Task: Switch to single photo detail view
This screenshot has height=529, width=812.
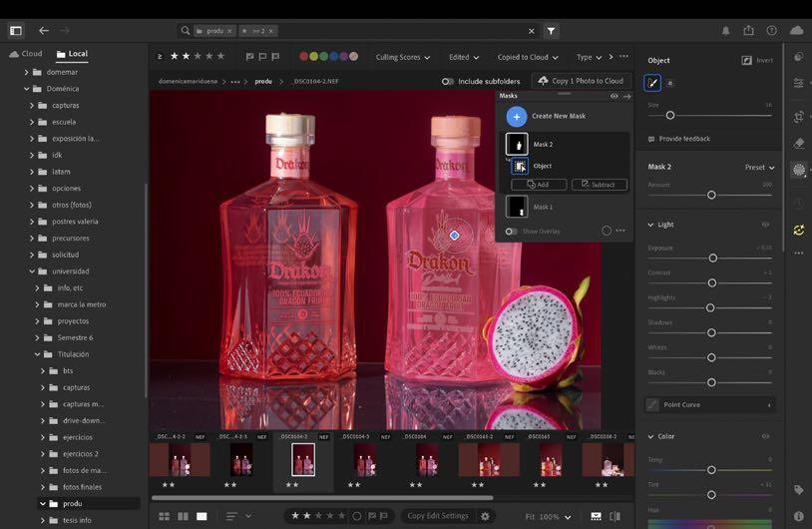Action: [x=202, y=516]
